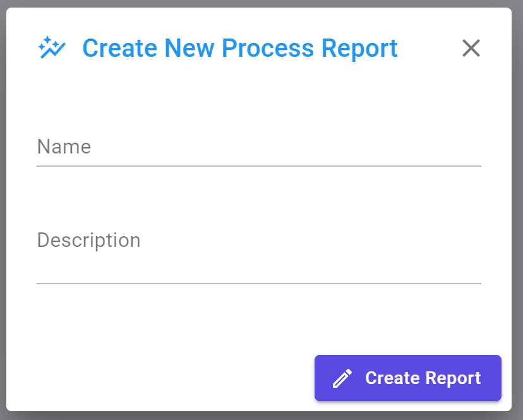The height and width of the screenshot is (420, 523).
Task: Dismiss dialog with the X icon
Action: tap(471, 48)
